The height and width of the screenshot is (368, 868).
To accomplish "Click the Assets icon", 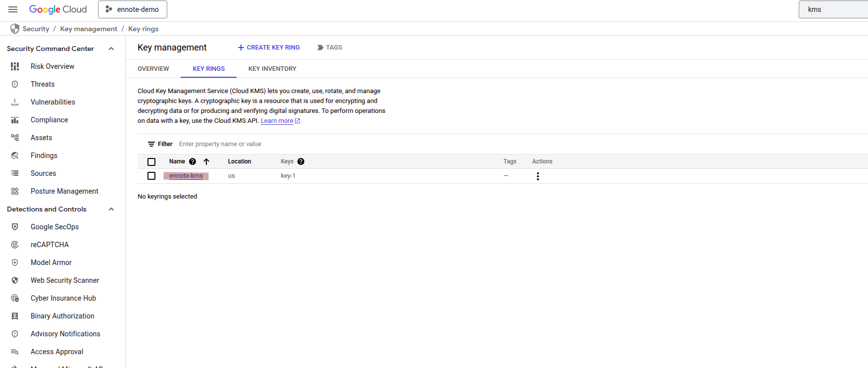I will click(15, 138).
